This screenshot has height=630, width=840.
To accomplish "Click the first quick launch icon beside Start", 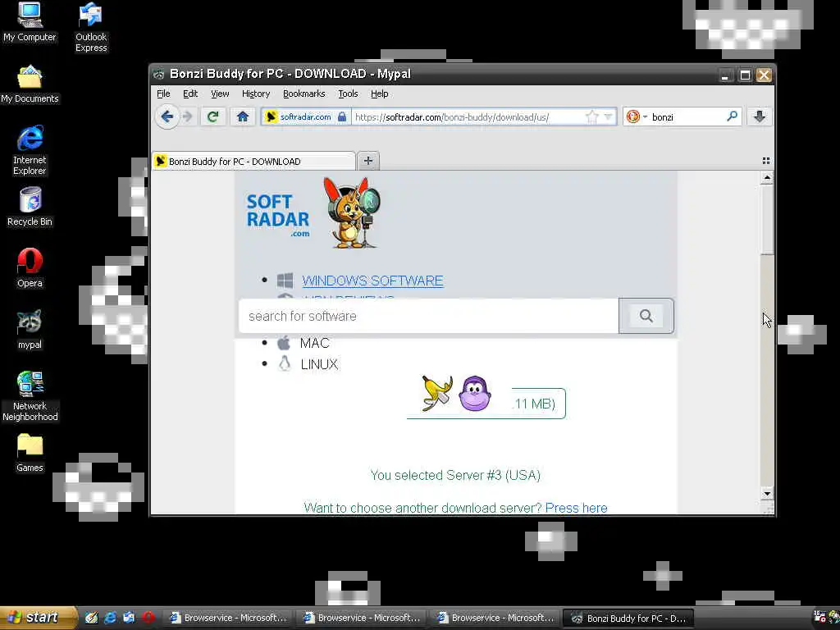I will point(92,618).
